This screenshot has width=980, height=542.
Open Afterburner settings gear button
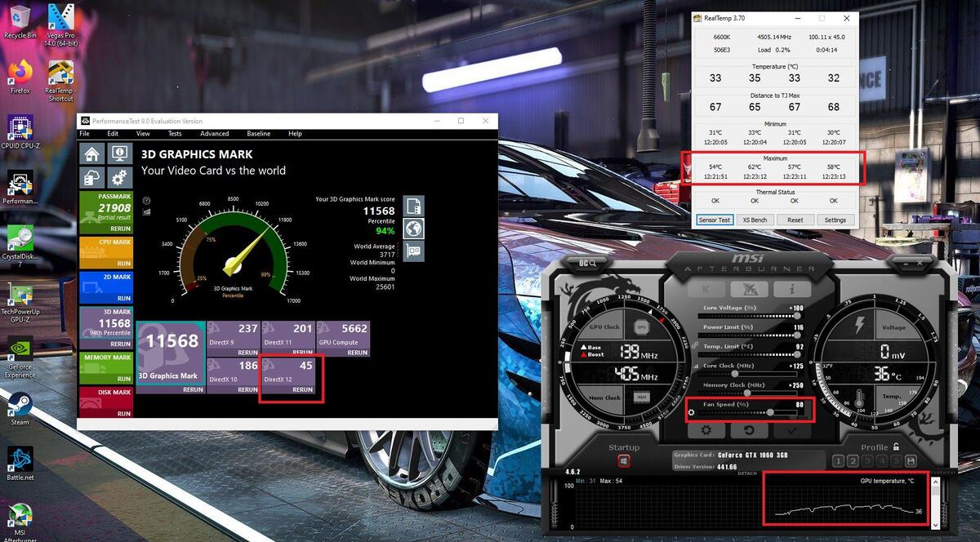click(706, 430)
